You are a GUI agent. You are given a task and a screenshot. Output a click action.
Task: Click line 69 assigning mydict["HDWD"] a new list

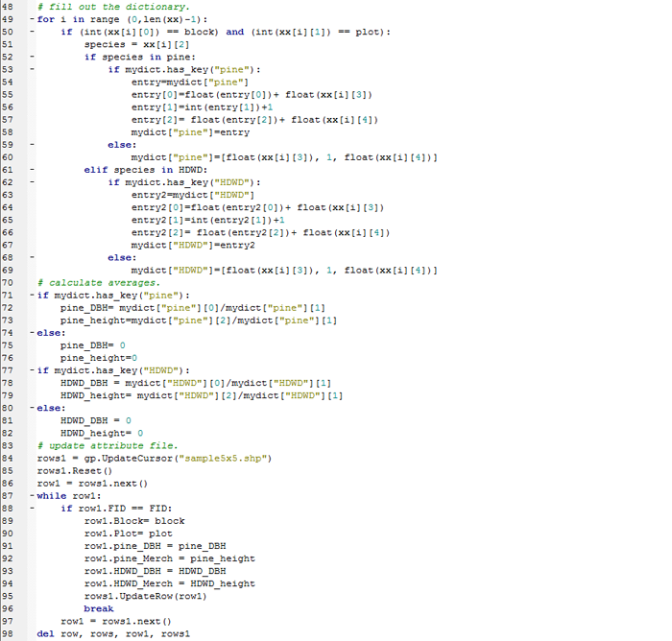tap(284, 270)
